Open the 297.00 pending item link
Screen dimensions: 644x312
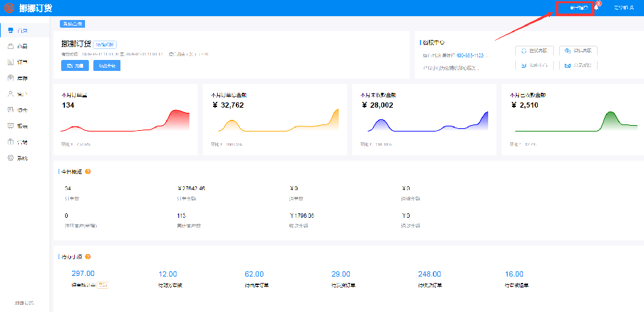[x=83, y=274]
